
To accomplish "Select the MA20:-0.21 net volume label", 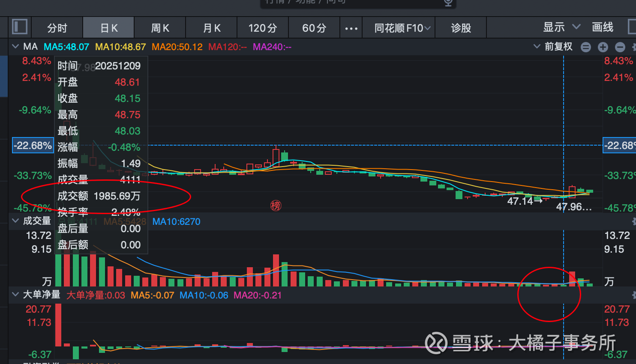I will point(258,295).
